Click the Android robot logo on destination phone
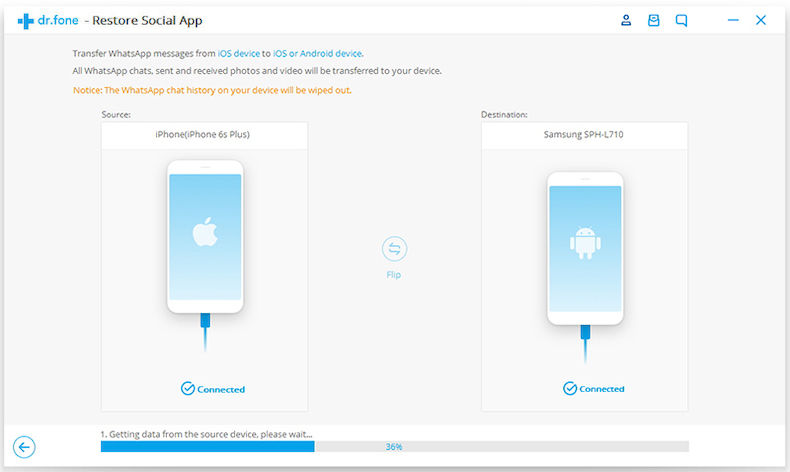 click(x=585, y=243)
